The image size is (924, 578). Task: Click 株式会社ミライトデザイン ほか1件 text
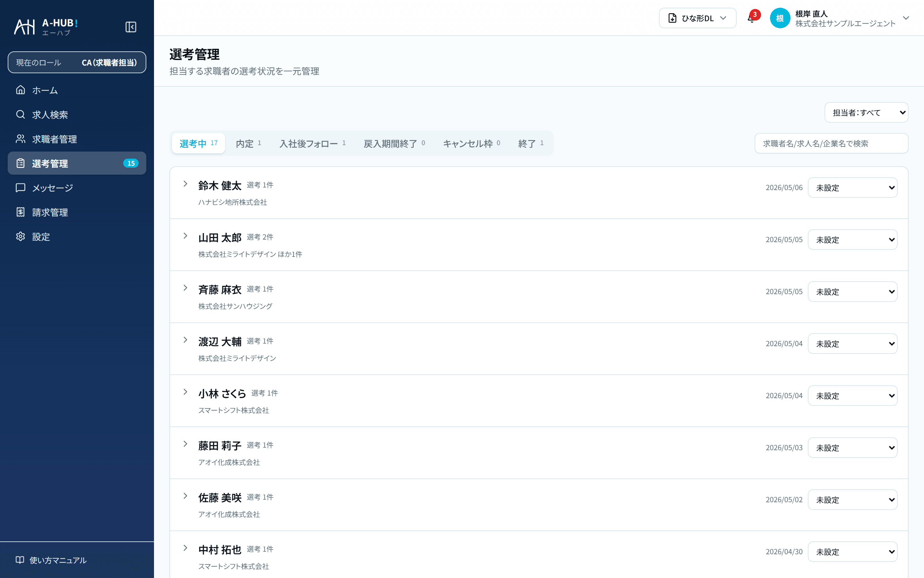[250, 254]
